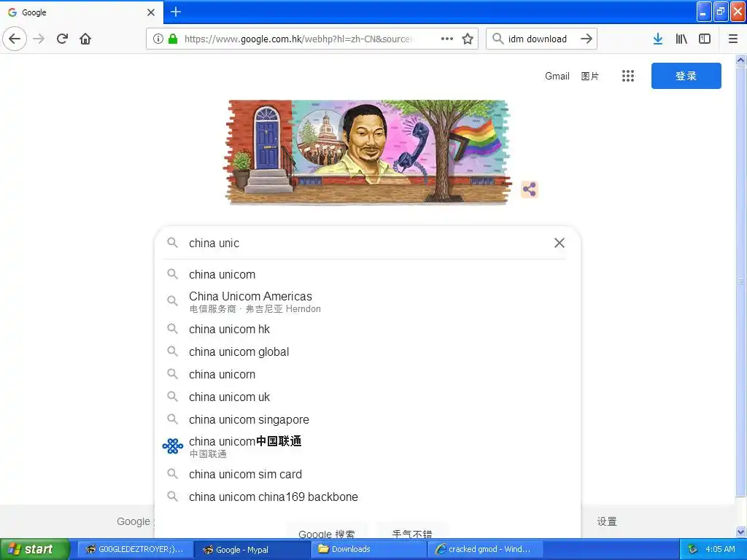Go back with the browser back arrow

click(x=15, y=39)
